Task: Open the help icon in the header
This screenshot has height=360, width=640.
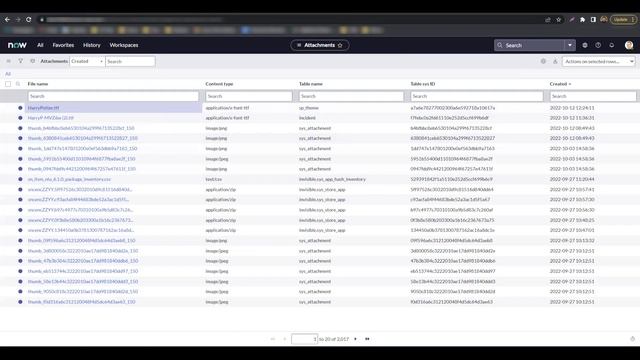Action: point(598,45)
